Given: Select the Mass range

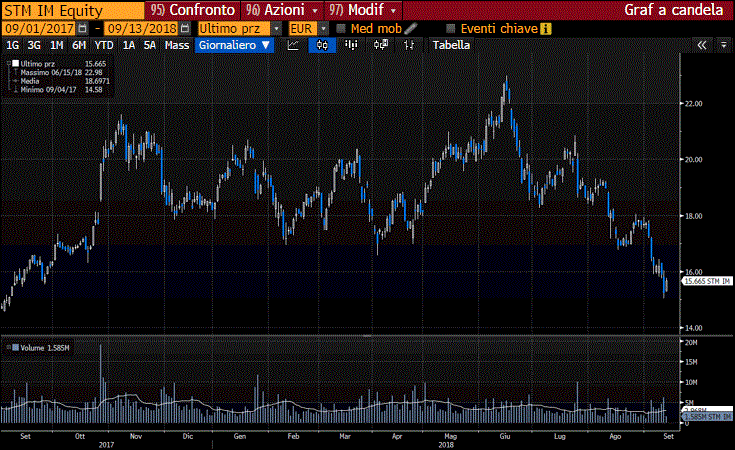Looking at the screenshot, I should click(177, 45).
